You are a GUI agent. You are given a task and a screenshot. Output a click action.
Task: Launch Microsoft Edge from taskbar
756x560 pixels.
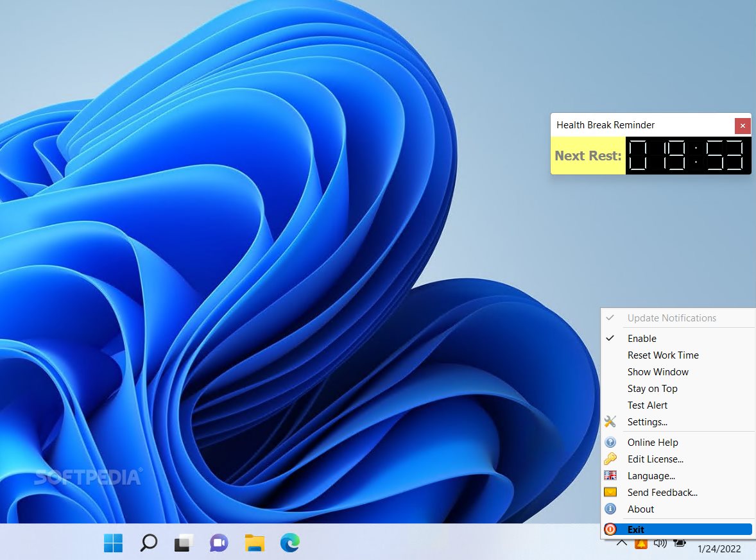click(290, 543)
